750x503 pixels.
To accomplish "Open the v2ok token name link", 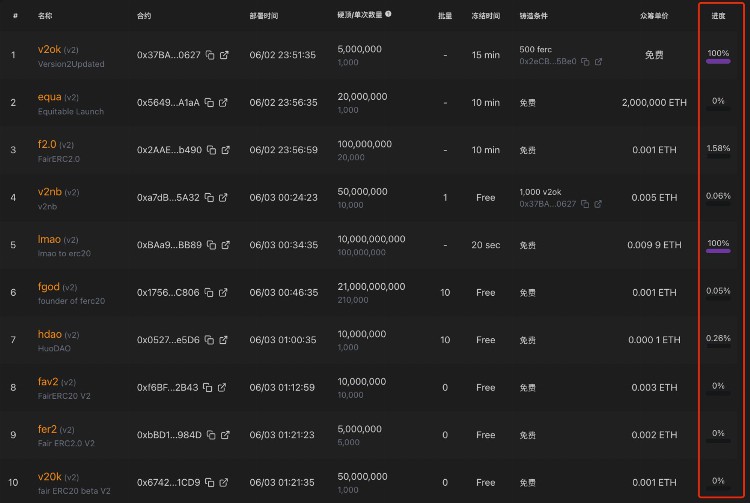I will tap(49, 49).
